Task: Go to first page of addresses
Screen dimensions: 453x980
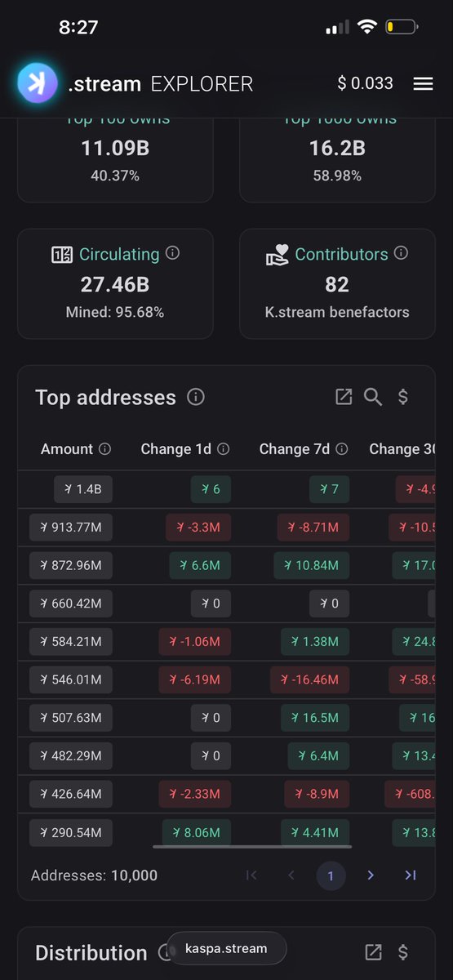Action: [251, 875]
